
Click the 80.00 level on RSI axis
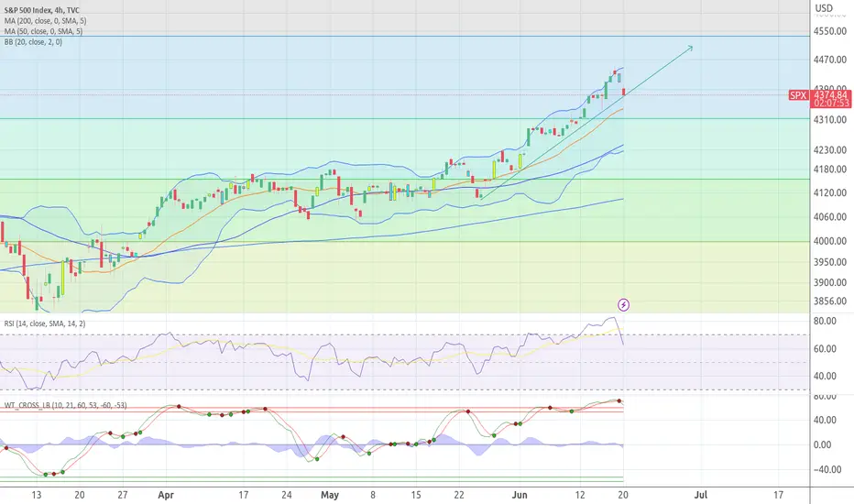(825, 321)
